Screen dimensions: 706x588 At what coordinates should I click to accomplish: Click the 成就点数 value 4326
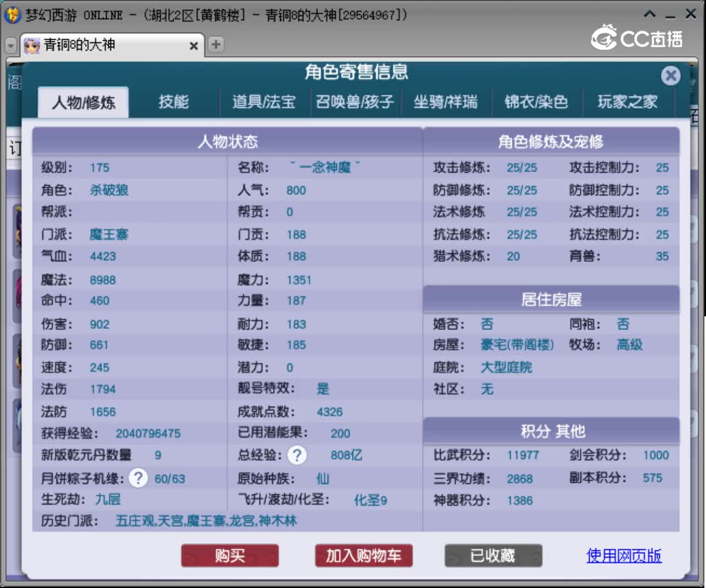(x=330, y=412)
